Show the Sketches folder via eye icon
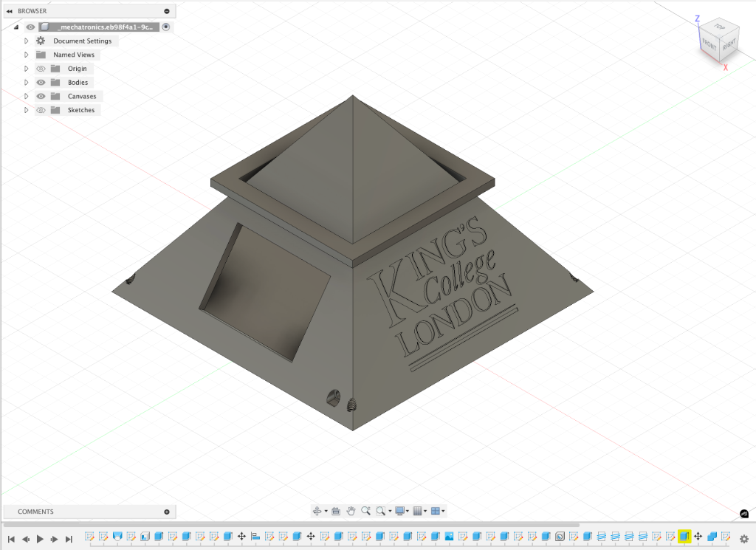756x550 pixels. pyautogui.click(x=41, y=110)
